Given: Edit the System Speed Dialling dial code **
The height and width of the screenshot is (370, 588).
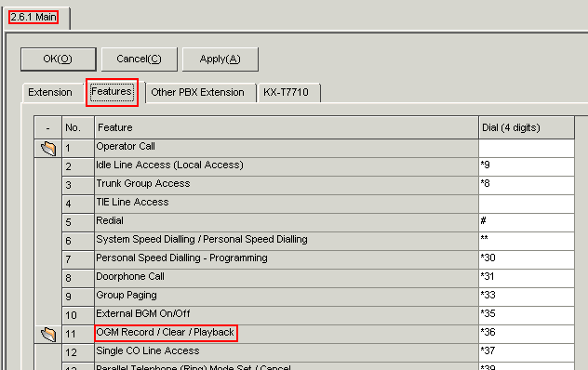Looking at the screenshot, I should [527, 241].
